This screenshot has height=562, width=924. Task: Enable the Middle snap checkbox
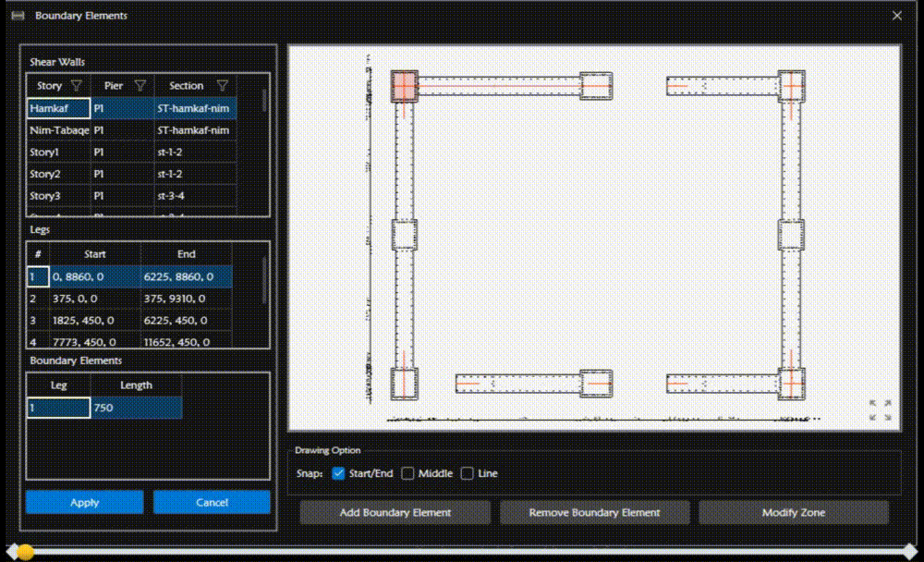click(x=407, y=473)
